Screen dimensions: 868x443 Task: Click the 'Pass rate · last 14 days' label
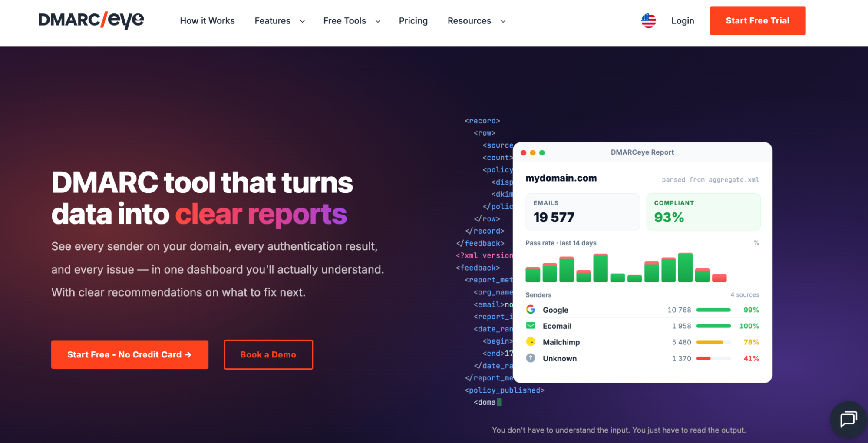coord(561,243)
